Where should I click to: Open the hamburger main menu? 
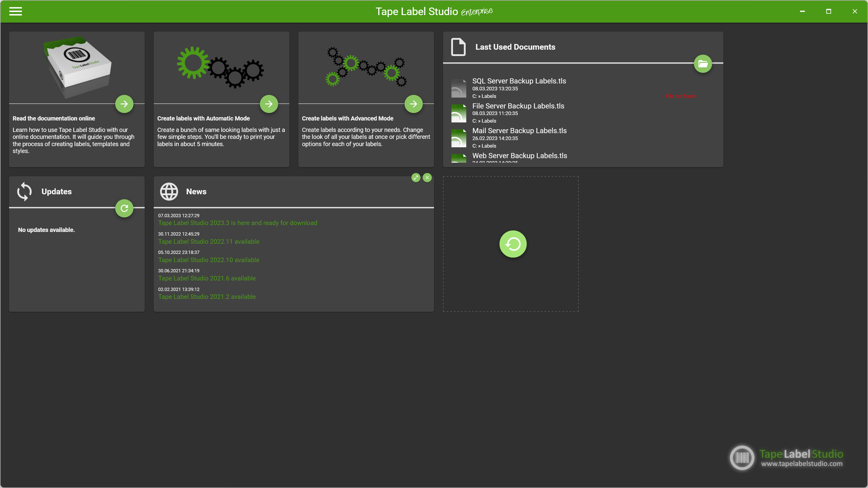coord(15,11)
